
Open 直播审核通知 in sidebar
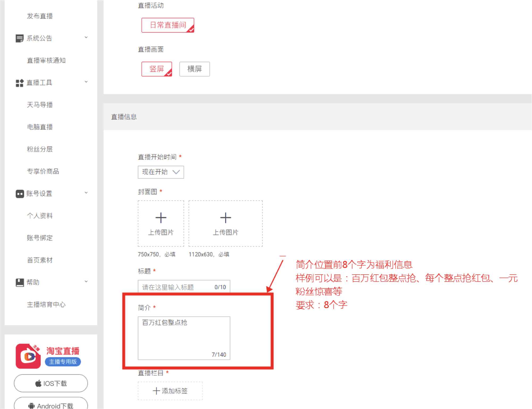click(46, 61)
